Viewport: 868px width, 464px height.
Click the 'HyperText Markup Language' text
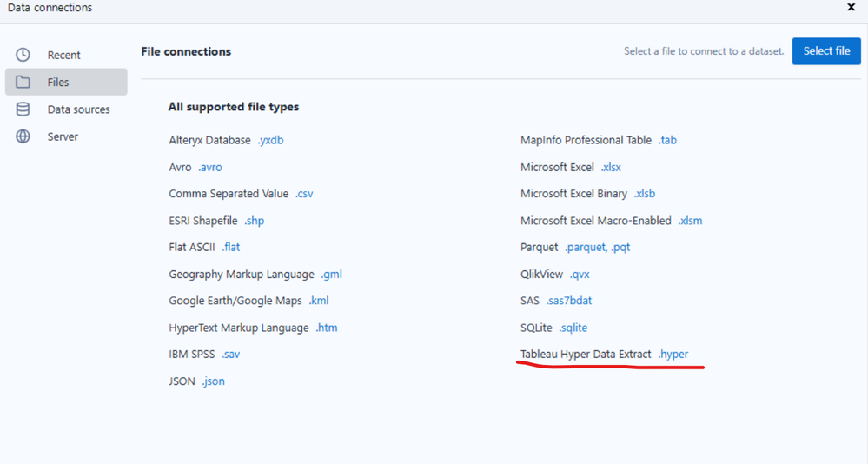(239, 328)
